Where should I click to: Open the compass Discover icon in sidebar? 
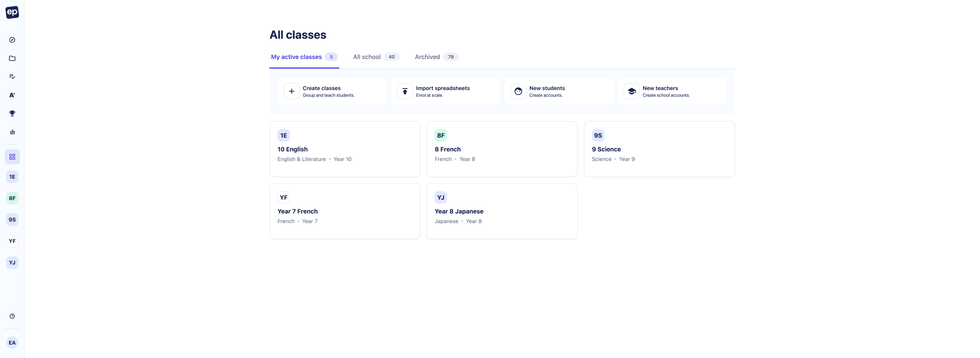[12, 40]
